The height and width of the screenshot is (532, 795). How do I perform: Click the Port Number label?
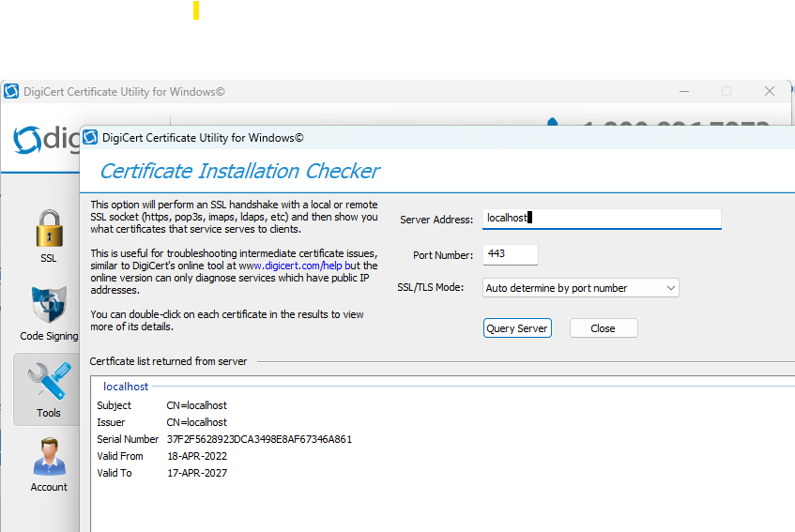pyautogui.click(x=443, y=255)
